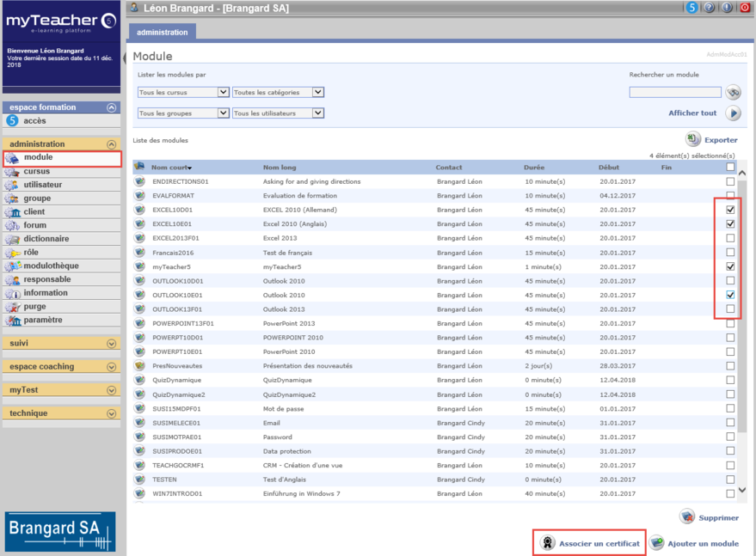
Task: Click the Supprimer trash icon
Action: point(687,517)
